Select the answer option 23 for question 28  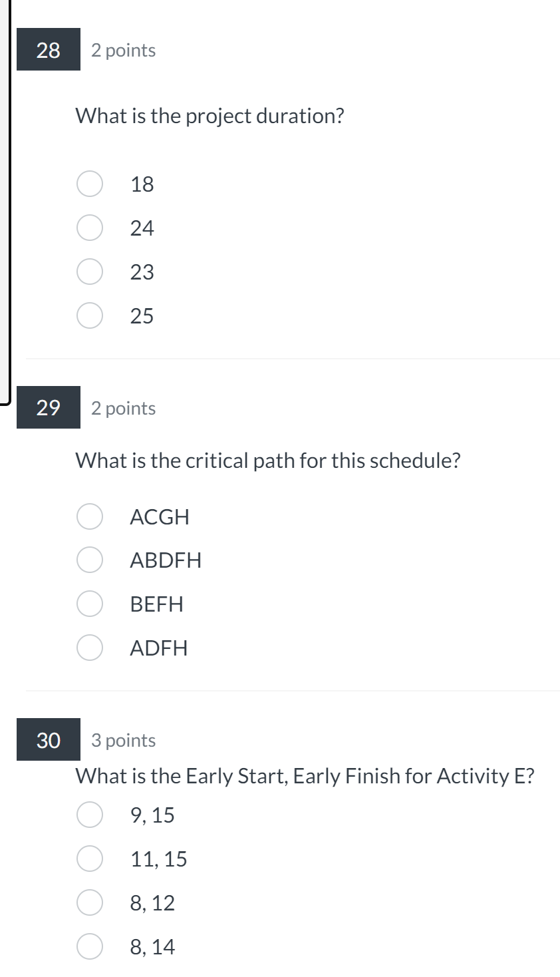(x=89, y=272)
